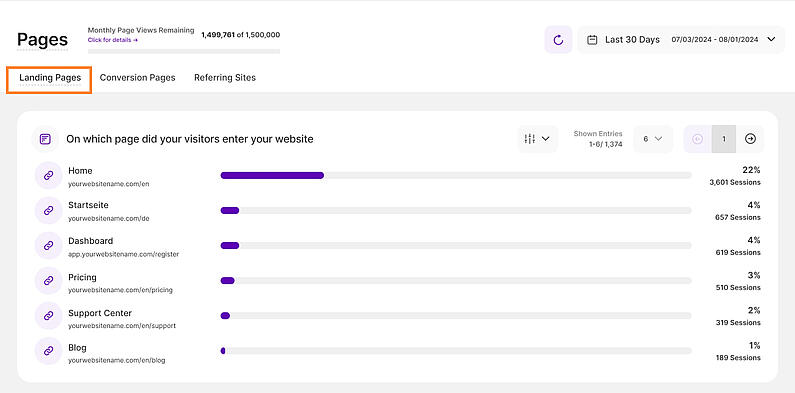Click the Startseite page title
Image resolution: width=795 pixels, height=393 pixels.
(88, 205)
